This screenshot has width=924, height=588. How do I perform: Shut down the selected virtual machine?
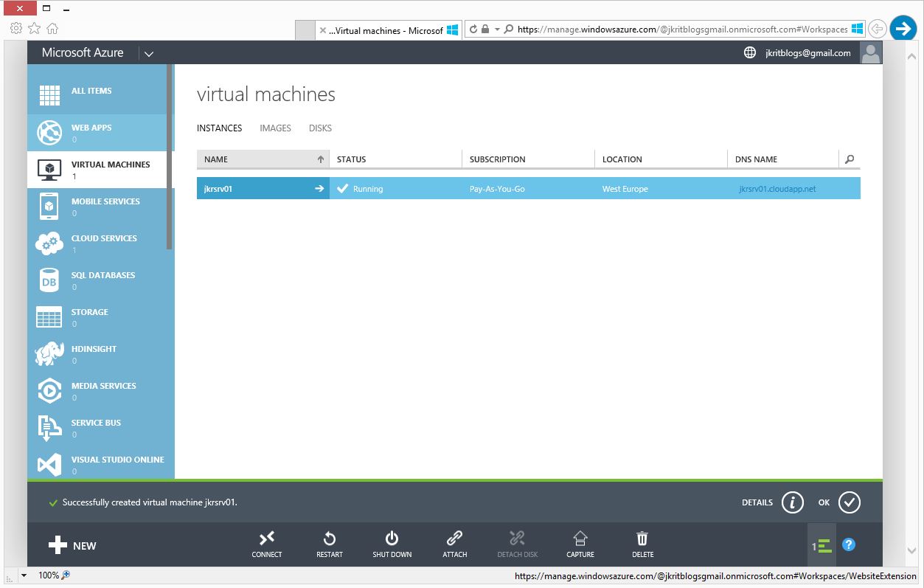coord(392,544)
